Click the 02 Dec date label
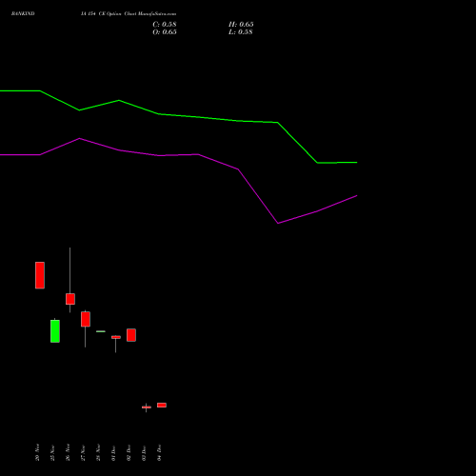The width and height of the screenshot is (476, 476). click(x=129, y=452)
